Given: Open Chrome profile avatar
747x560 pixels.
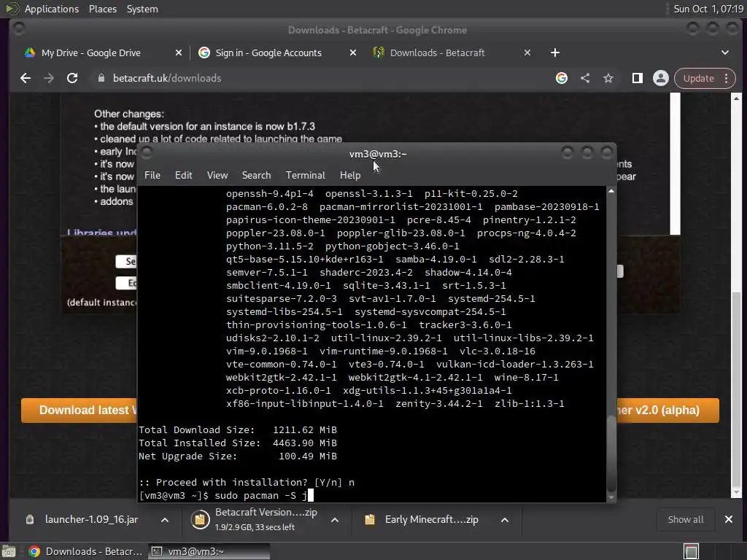Looking at the screenshot, I should tap(661, 78).
